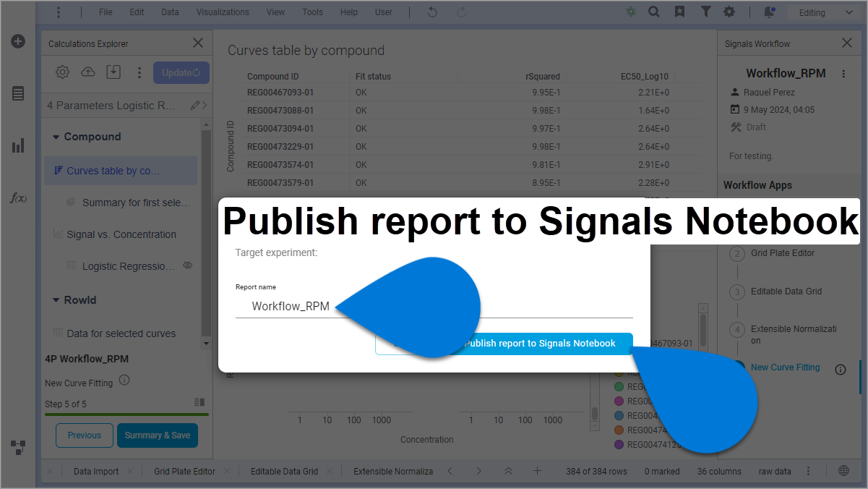
Task: Click the step list icon beside Step 5 of 5
Action: [199, 402]
